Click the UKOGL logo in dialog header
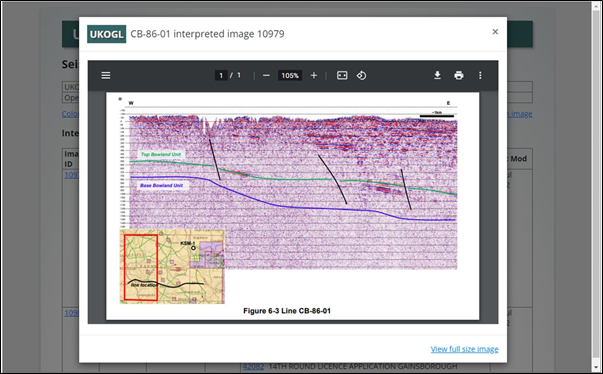Image resolution: width=603 pixels, height=374 pixels. [x=107, y=34]
